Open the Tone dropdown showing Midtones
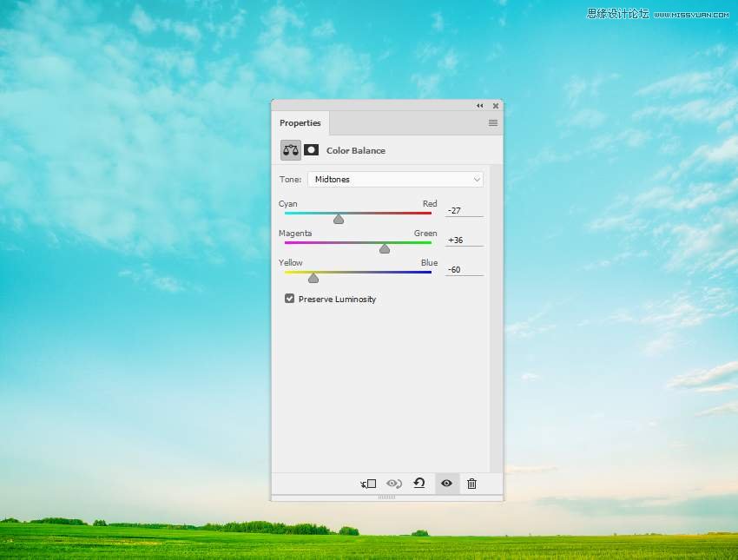 tap(395, 179)
